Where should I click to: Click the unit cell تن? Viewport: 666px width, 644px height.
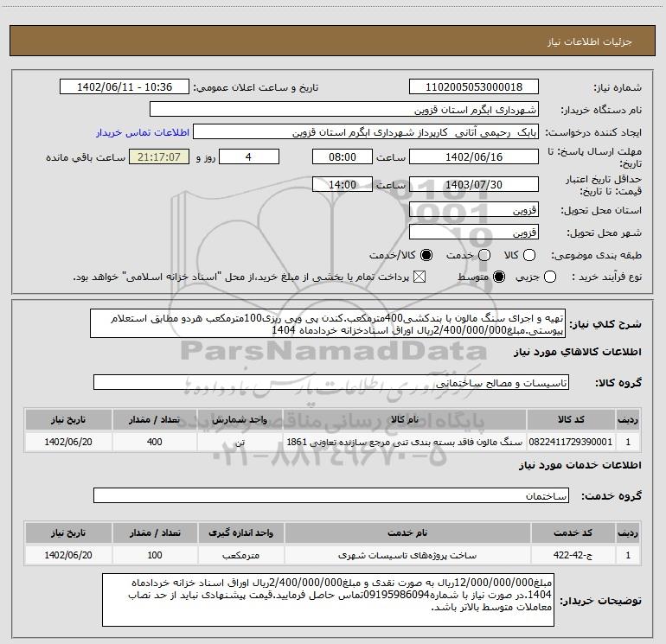pyautogui.click(x=240, y=442)
